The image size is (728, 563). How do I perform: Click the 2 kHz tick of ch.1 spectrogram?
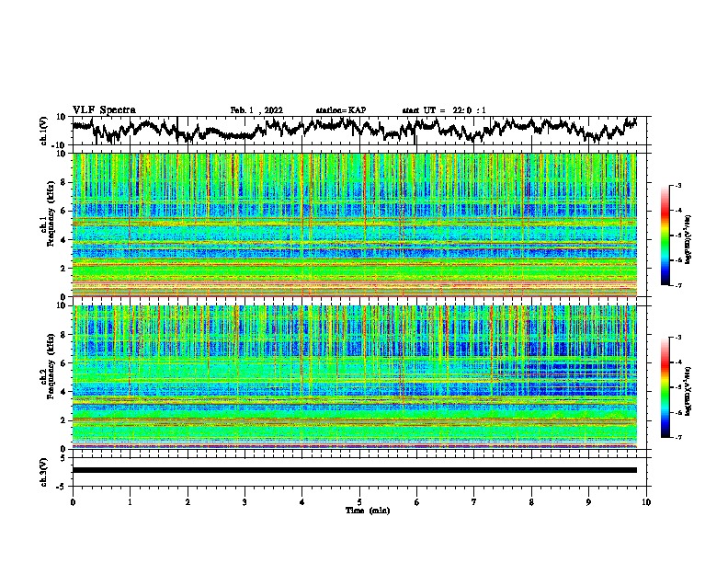pos(64,268)
